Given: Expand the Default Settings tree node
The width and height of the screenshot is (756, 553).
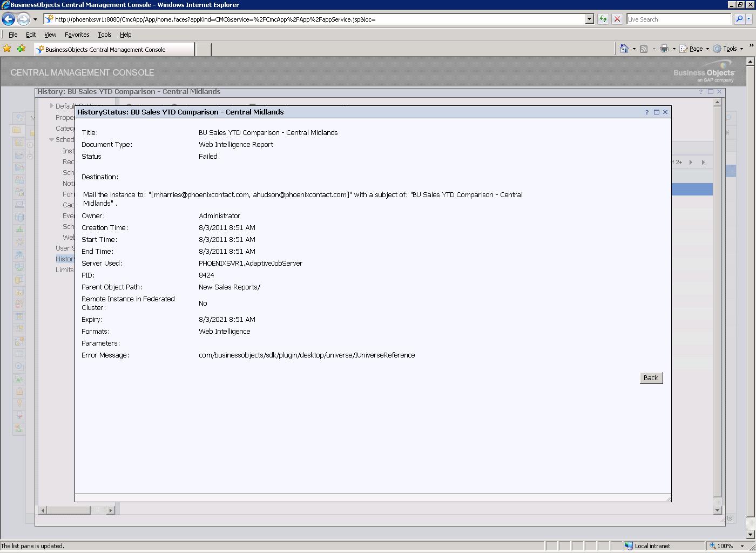Looking at the screenshot, I should click(51, 106).
